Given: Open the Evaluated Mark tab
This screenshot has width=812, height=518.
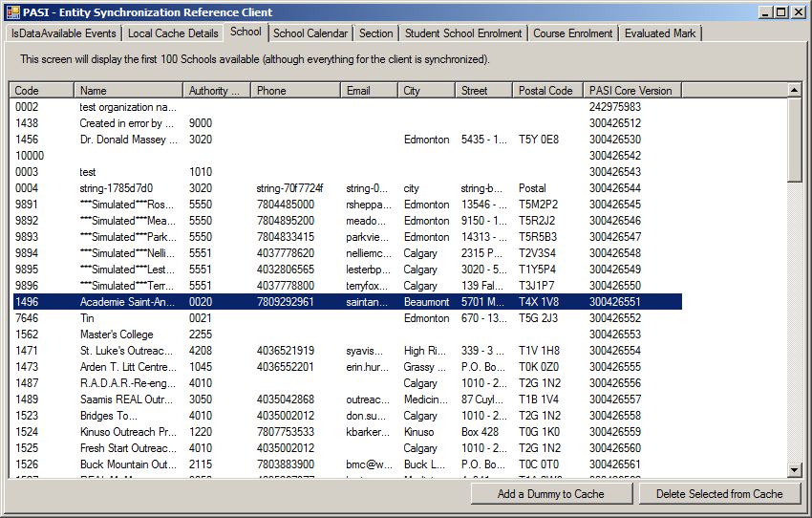Looking at the screenshot, I should tap(660, 33).
